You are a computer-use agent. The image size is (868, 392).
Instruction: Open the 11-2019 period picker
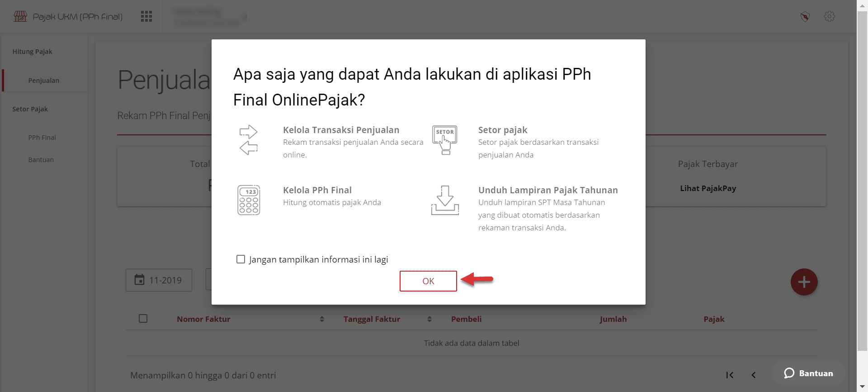tap(159, 280)
